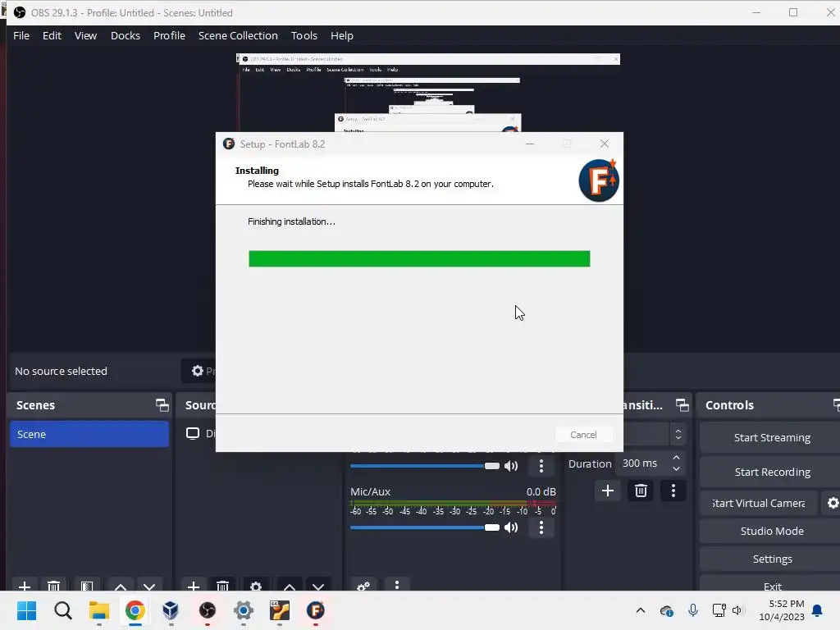Open source properties gear in Sources toolbar

click(x=256, y=586)
